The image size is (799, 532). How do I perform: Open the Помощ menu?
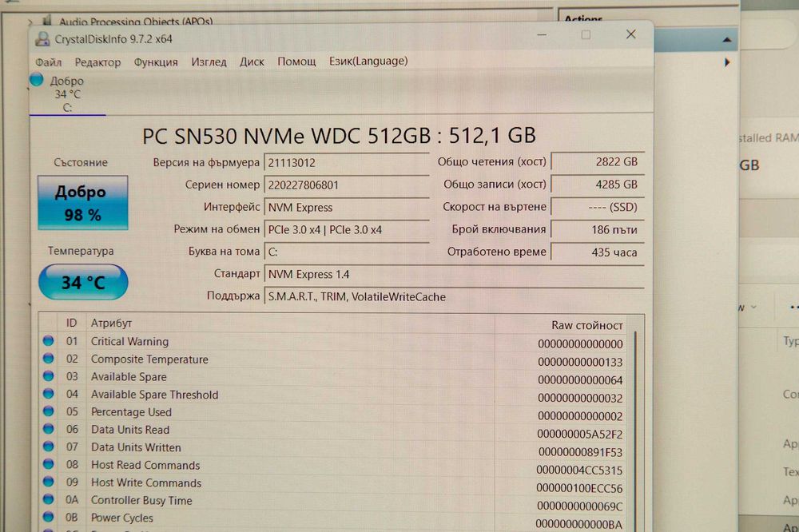point(296,62)
